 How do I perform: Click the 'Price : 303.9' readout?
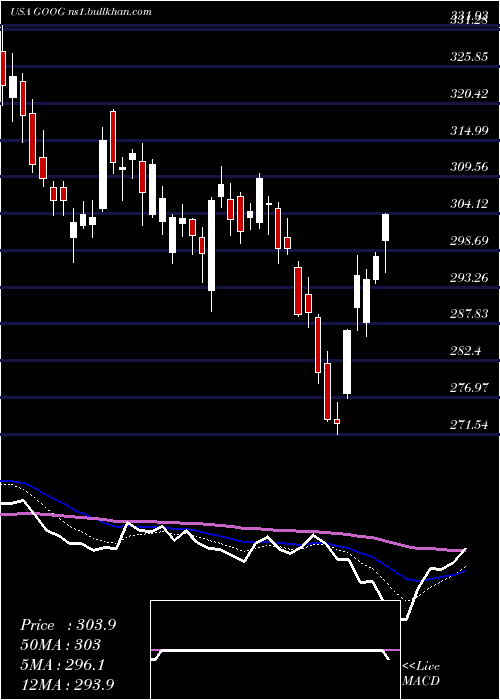[68, 625]
